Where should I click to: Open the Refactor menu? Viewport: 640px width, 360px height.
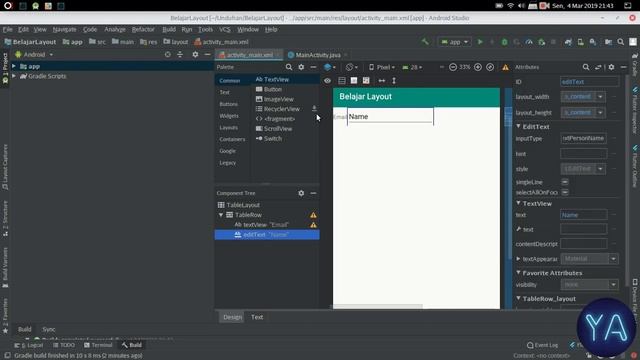(143, 29)
